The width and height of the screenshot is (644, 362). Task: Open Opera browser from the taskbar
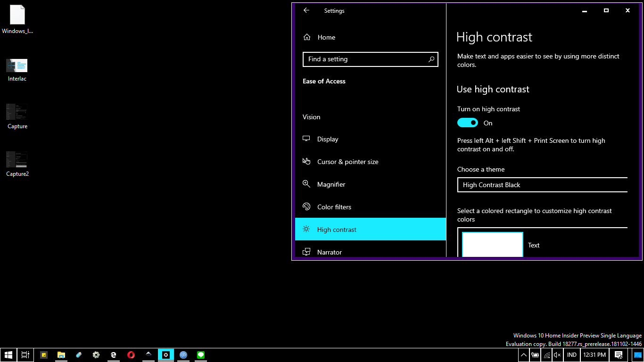[x=131, y=355]
